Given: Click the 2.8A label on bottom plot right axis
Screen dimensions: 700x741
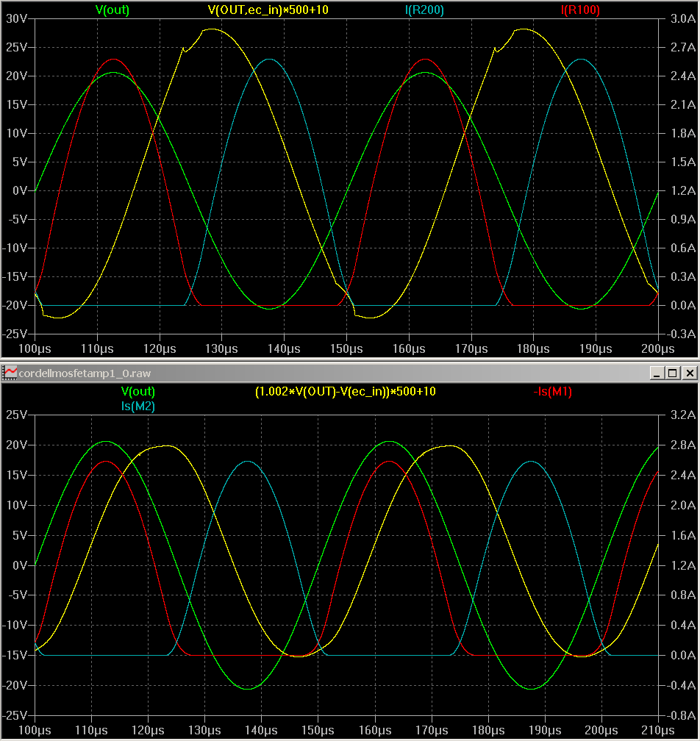Looking at the screenshot, I should (x=683, y=445).
